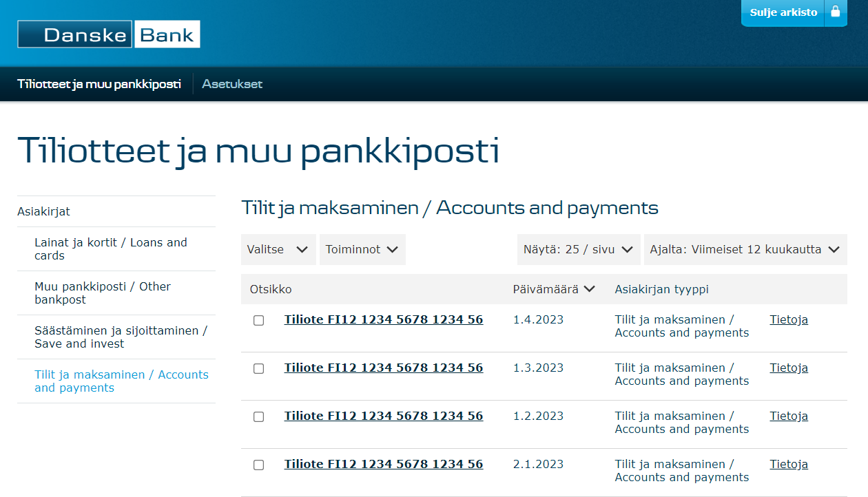The width and height of the screenshot is (868, 497).
Task: Click the chevron on the Valitse button
Action: click(x=303, y=249)
